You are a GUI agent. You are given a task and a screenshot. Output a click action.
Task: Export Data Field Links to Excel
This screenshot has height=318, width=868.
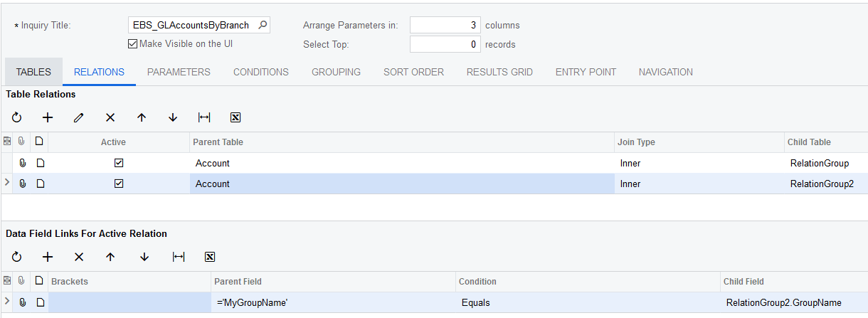click(210, 257)
